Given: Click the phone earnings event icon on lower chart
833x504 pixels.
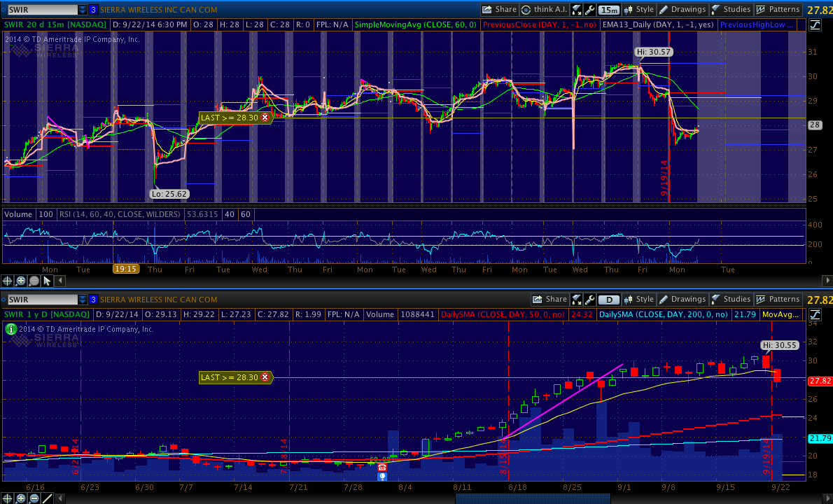Looking at the screenshot, I should click(382, 467).
